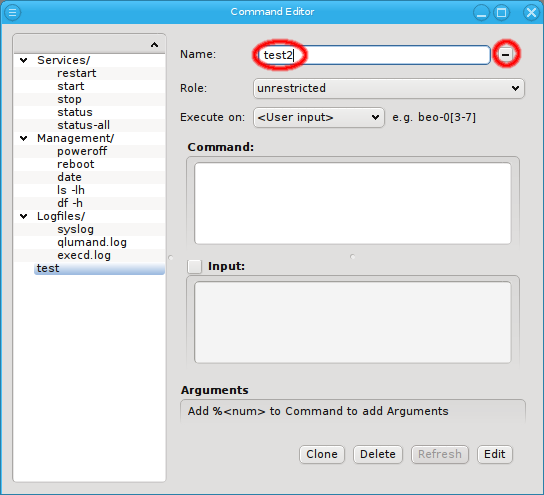
Task: Click the Clone button
Action: [322, 454]
